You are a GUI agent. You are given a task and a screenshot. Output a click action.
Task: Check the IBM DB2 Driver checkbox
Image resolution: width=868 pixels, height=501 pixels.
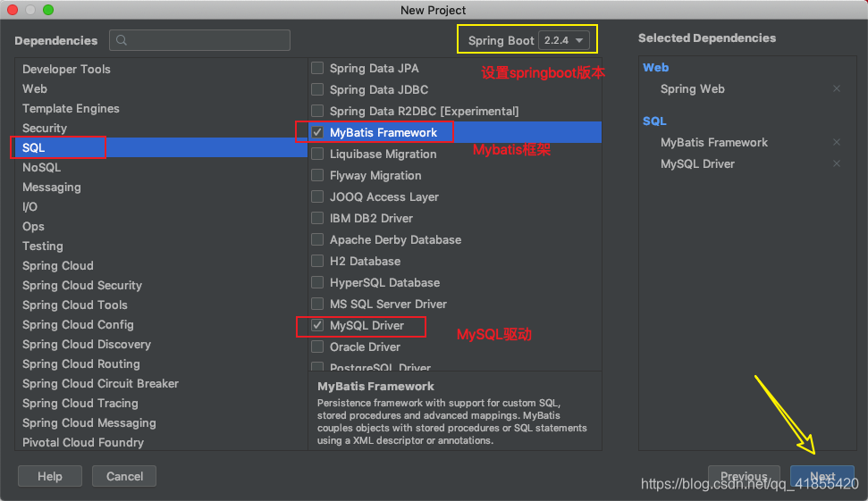pyautogui.click(x=317, y=218)
